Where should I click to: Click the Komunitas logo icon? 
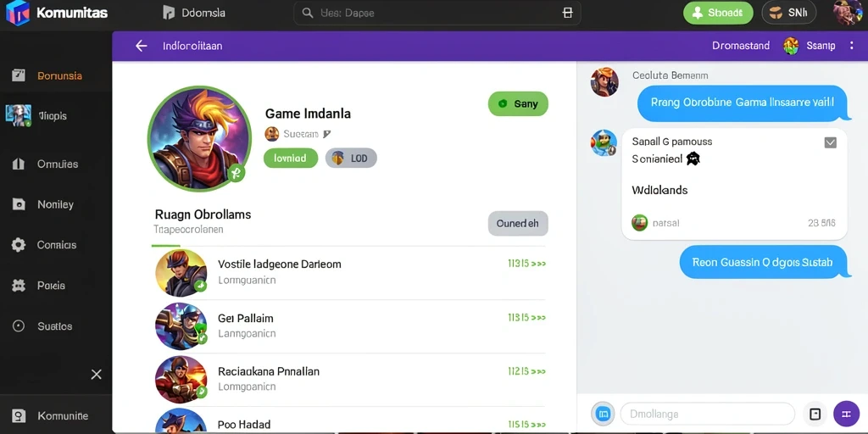pos(17,13)
